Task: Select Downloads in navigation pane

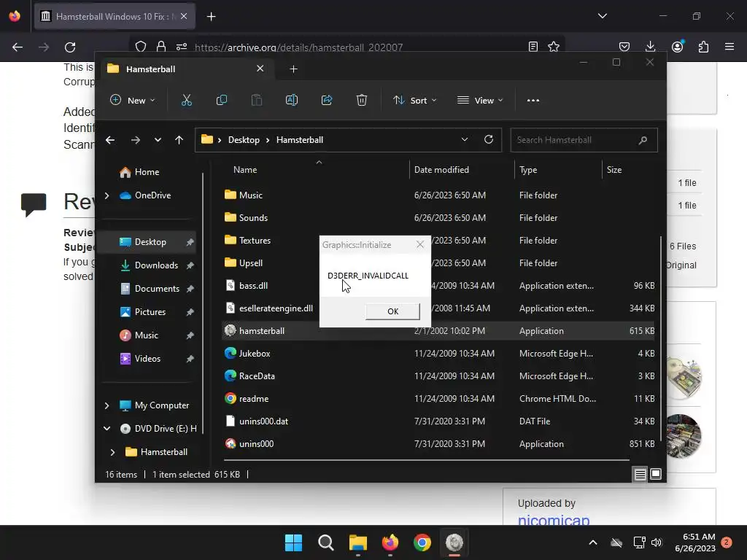Action: click(x=156, y=265)
